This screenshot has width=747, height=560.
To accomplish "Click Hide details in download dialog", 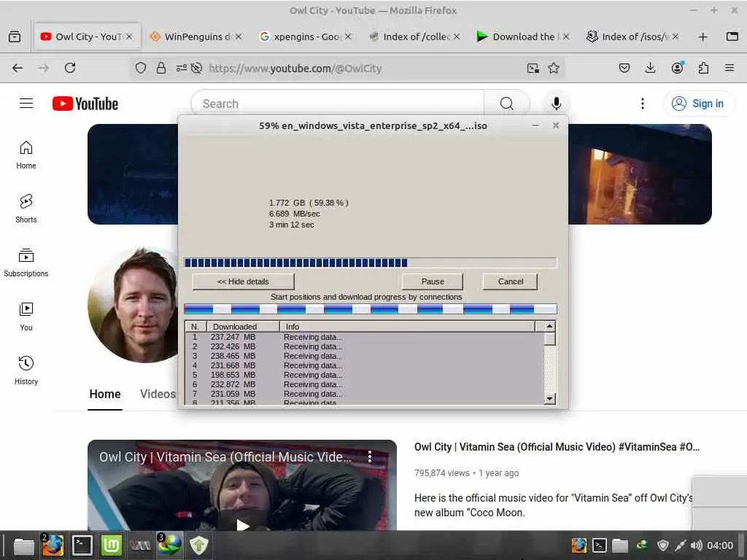I will click(x=243, y=281).
